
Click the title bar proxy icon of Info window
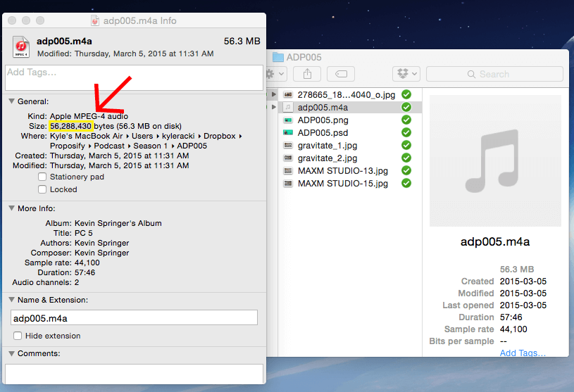(x=95, y=20)
